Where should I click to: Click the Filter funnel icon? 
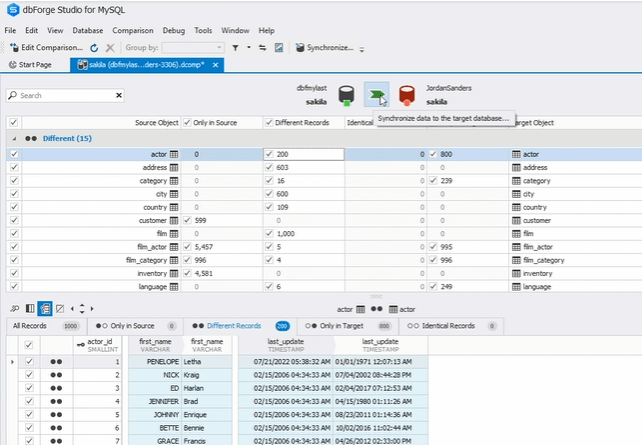(235, 48)
